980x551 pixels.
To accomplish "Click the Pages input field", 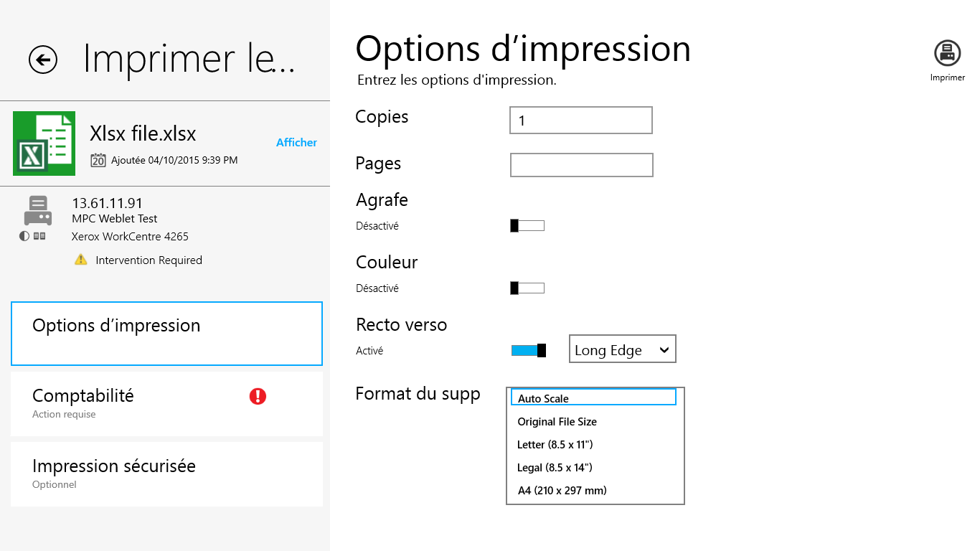I will (x=581, y=165).
